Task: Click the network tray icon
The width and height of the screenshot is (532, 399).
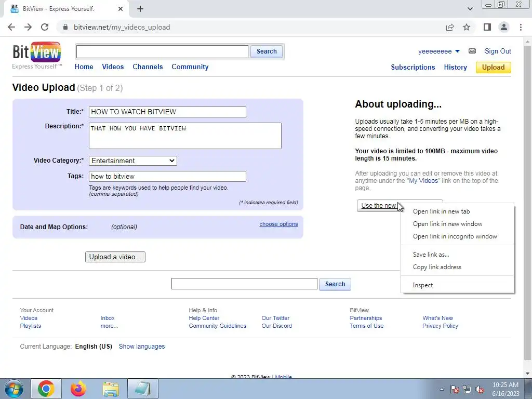Action: [x=467, y=390]
